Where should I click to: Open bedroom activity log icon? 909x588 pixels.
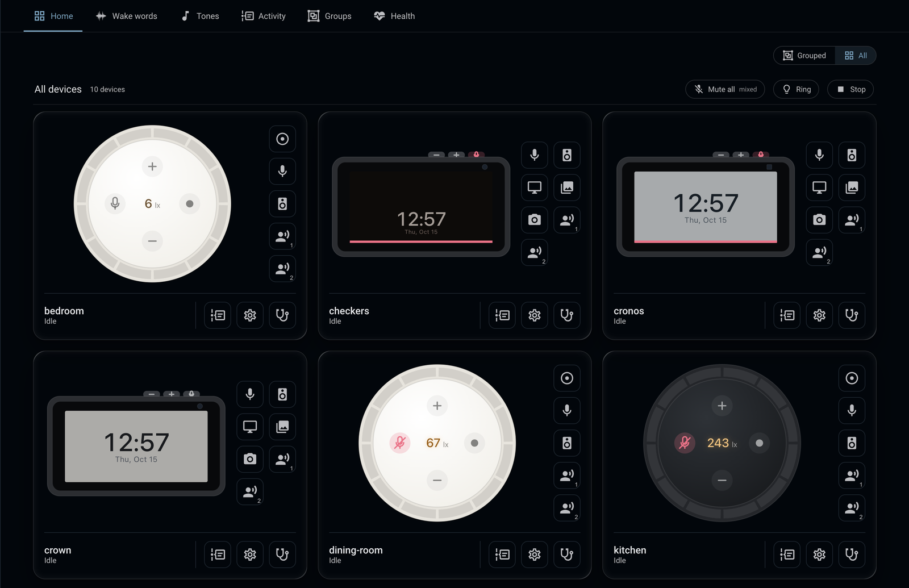[218, 315]
